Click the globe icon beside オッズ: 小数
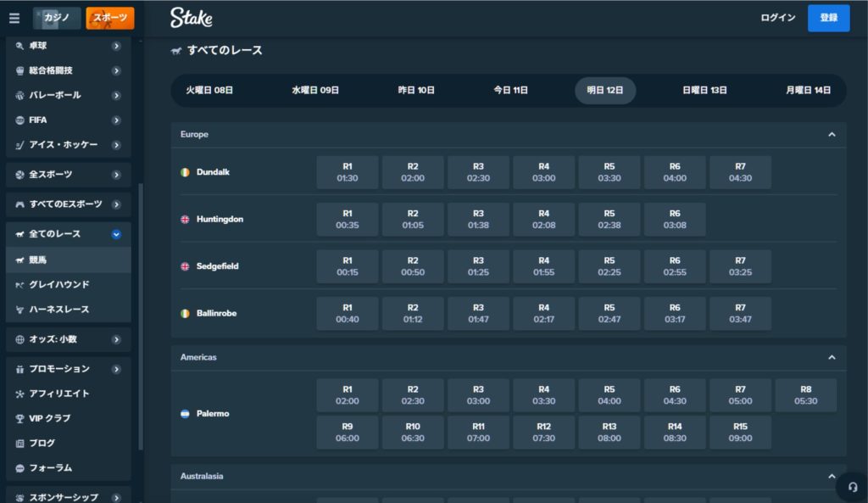The width and height of the screenshot is (868, 503). click(x=20, y=339)
